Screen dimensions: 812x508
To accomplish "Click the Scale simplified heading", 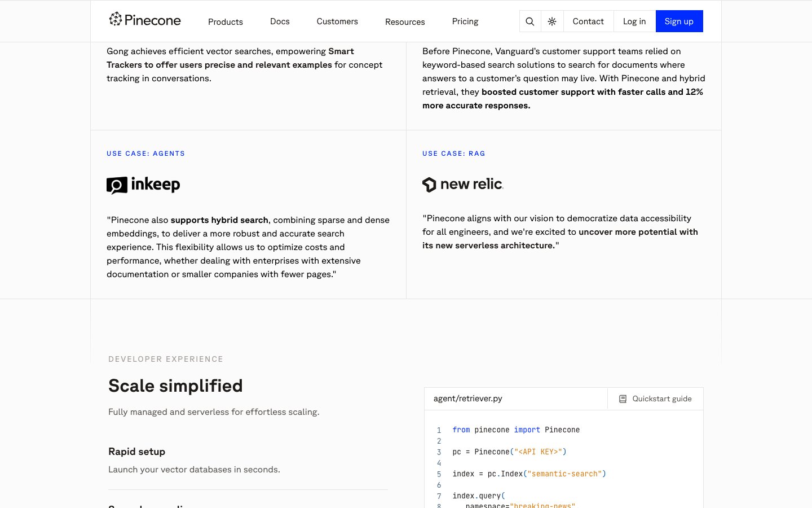I will click(175, 386).
